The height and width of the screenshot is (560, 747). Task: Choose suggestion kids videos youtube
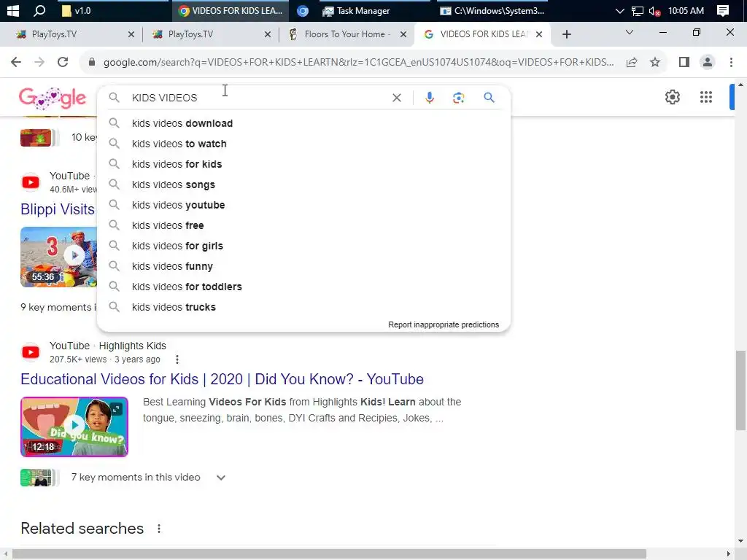coord(303,205)
